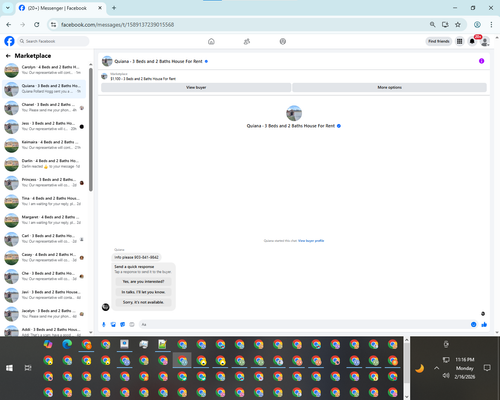Click the Find friends button
Screen dimensions: 500x400
[439, 41]
